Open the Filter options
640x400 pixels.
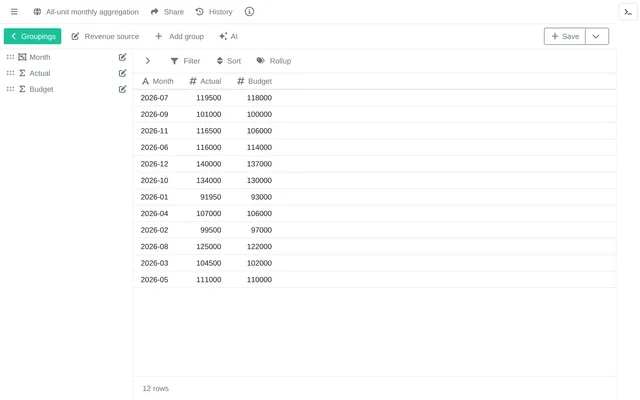point(185,61)
